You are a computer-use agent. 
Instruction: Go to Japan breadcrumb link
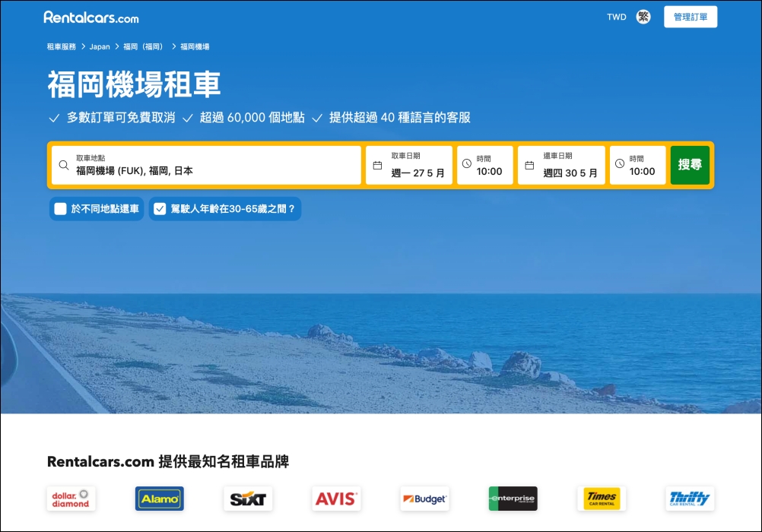[100, 46]
